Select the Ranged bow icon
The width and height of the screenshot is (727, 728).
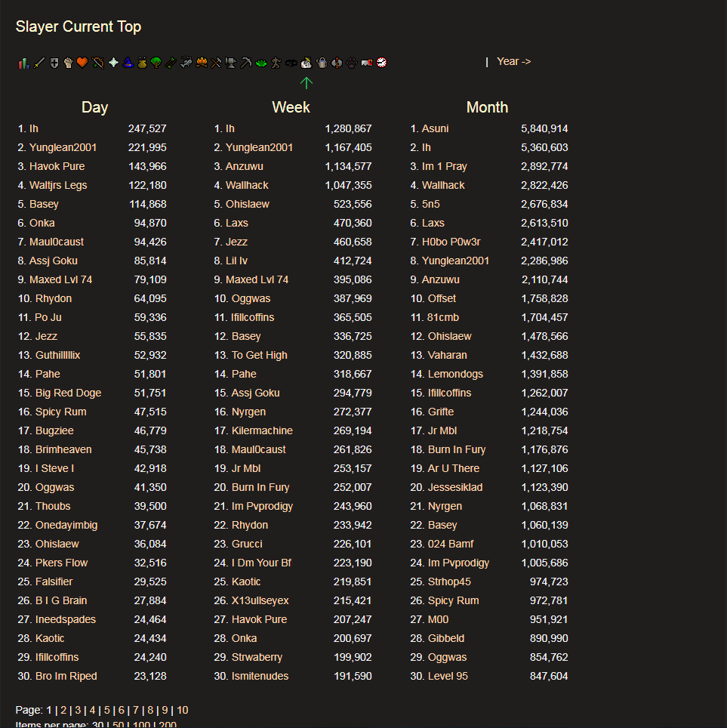click(x=98, y=63)
